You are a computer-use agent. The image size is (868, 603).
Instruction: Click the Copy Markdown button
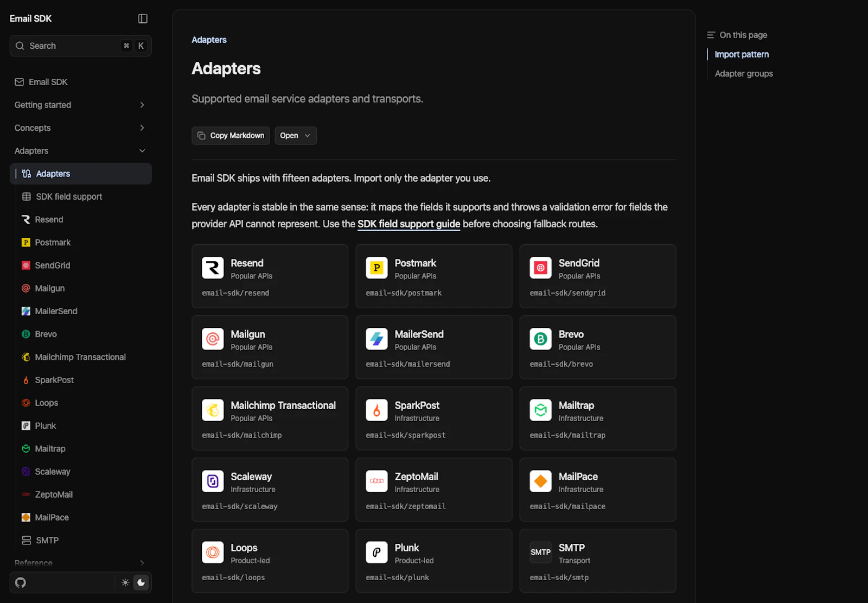click(231, 136)
